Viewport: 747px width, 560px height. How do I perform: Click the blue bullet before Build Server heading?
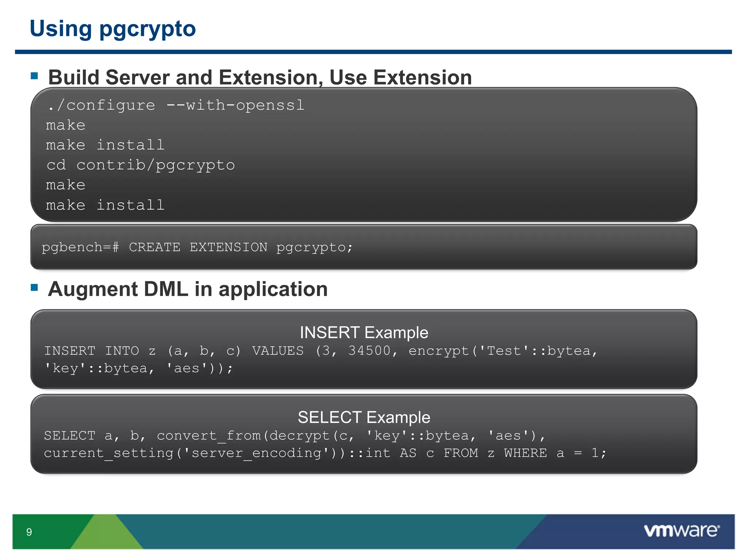click(35, 76)
